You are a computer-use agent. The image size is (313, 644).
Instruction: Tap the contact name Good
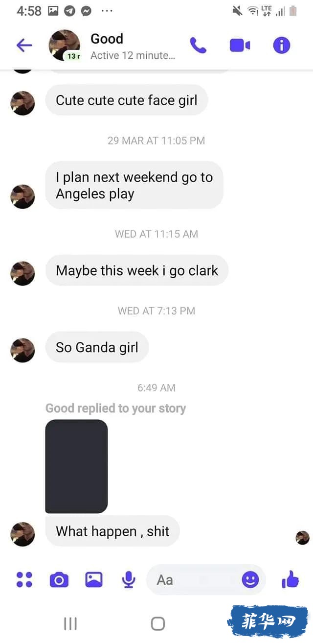pyautogui.click(x=107, y=39)
